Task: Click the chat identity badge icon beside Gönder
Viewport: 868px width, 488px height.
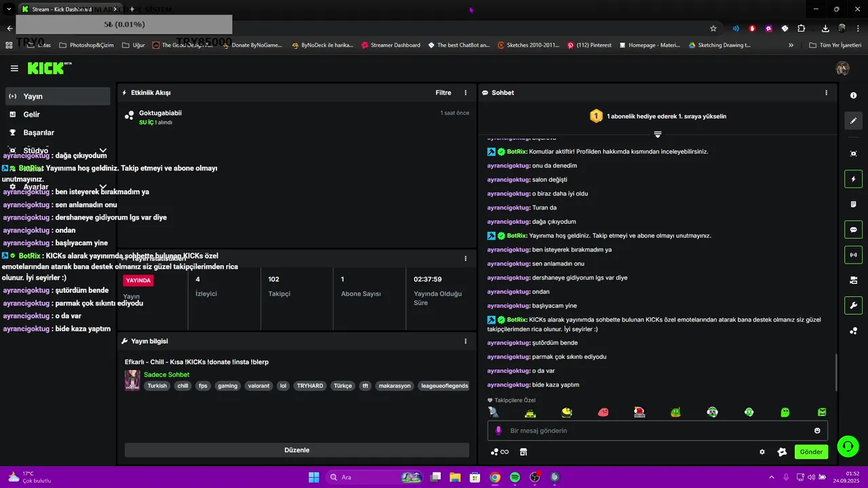Action: [782, 452]
